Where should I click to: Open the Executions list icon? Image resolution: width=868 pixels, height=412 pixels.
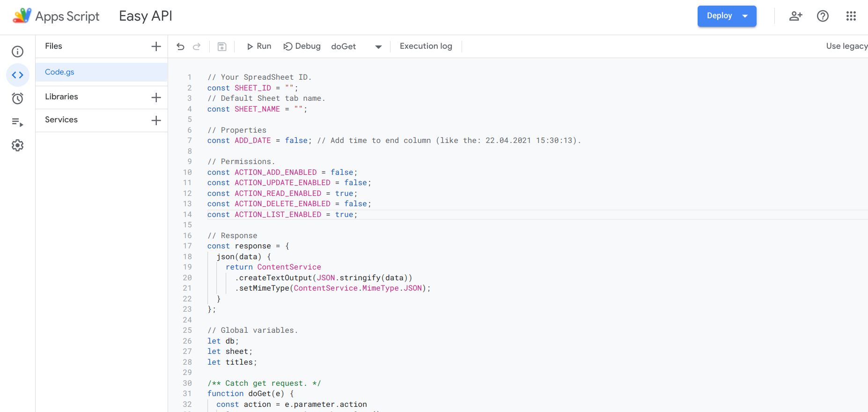coord(17,122)
